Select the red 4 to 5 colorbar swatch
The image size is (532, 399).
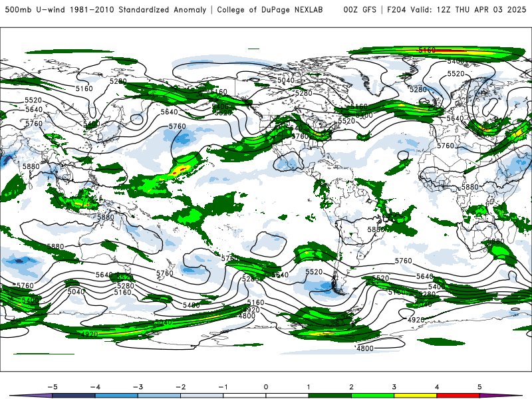(458, 396)
